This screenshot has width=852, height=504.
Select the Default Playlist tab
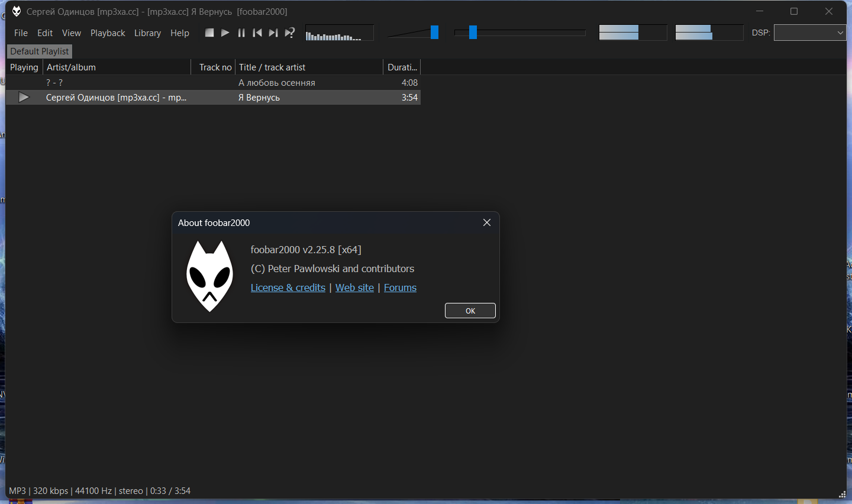pos(40,51)
